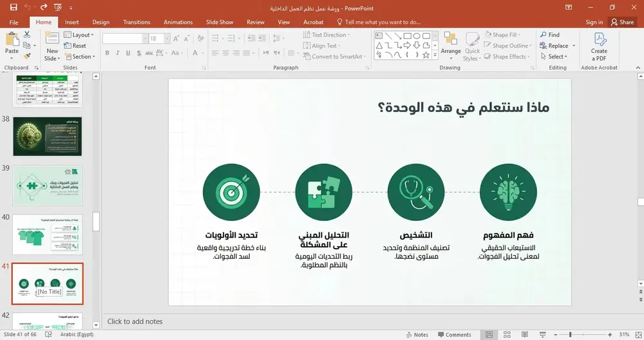Toggle text shadow S button

tap(139, 53)
